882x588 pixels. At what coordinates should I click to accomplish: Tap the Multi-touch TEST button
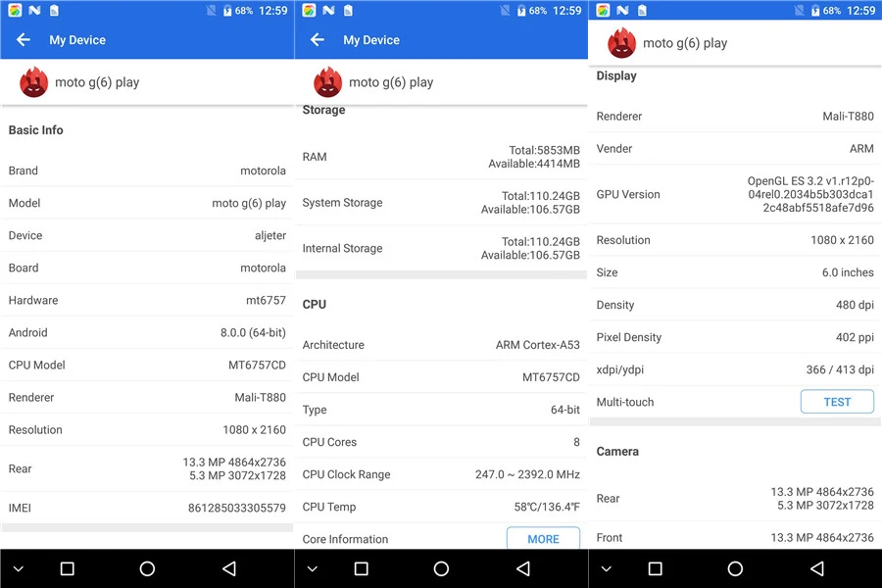point(837,402)
